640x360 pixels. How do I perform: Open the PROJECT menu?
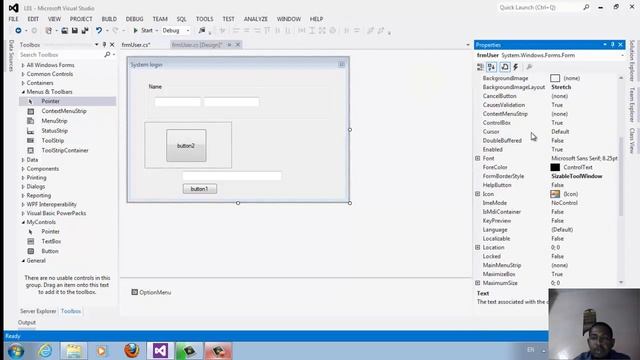(x=81, y=19)
